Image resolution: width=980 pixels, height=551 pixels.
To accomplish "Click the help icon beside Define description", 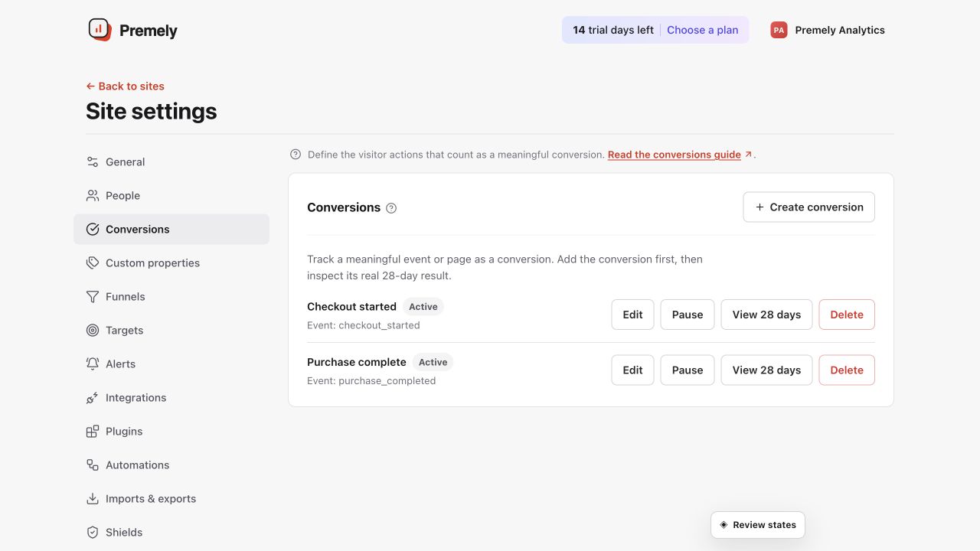I will (296, 155).
